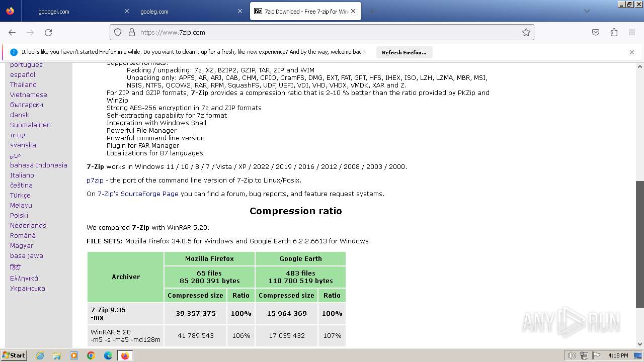Open the Action Center flag tray icon
644x362 pixels.
coord(596,355)
